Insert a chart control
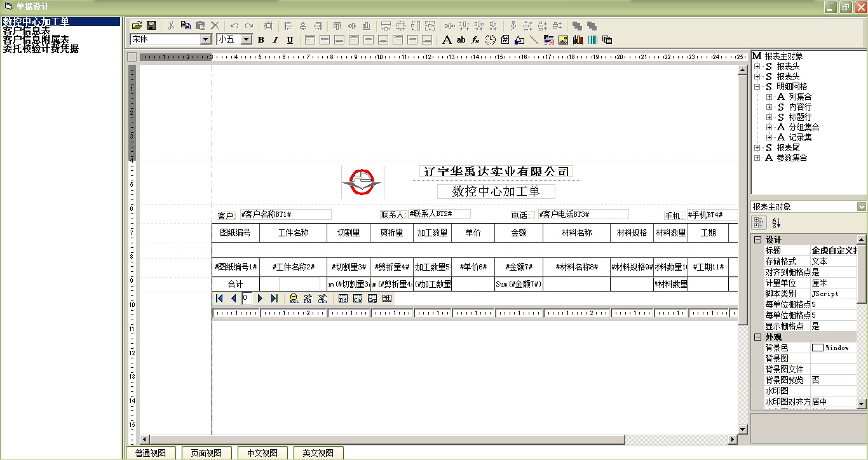Image resolution: width=868 pixels, height=460 pixels. click(578, 39)
